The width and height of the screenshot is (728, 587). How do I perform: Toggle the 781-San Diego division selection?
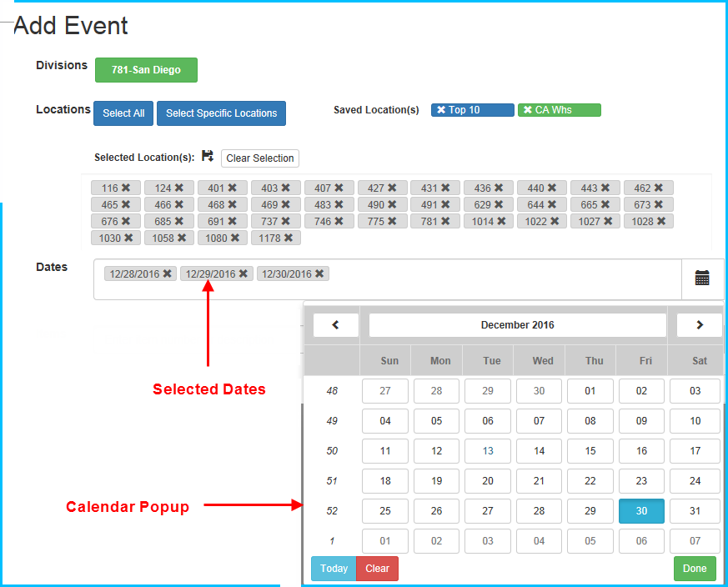point(146,70)
